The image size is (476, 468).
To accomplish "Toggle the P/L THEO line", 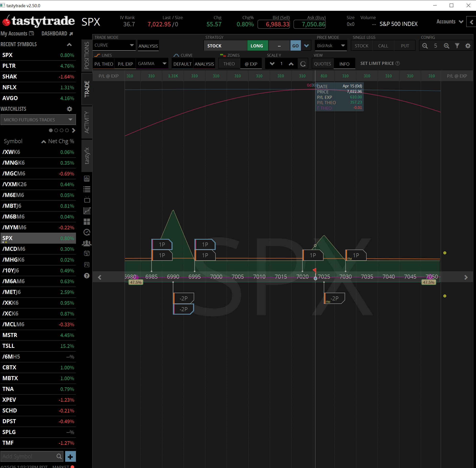I will (103, 64).
